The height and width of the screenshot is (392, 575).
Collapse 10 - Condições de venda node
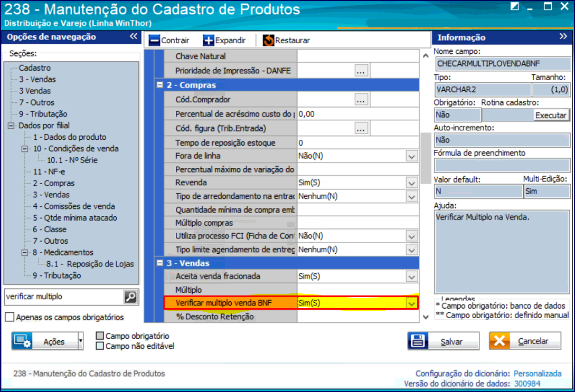click(x=25, y=149)
